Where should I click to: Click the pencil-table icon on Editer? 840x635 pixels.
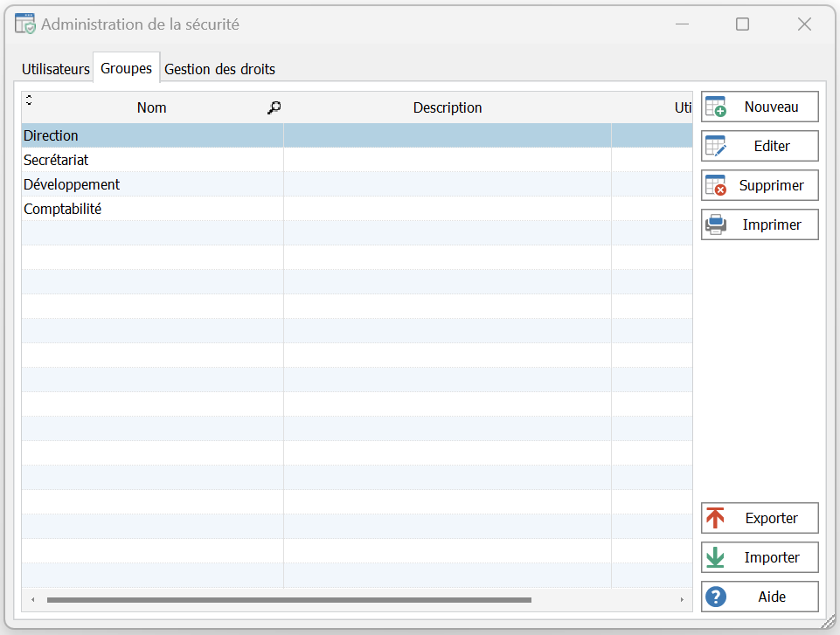pos(716,146)
